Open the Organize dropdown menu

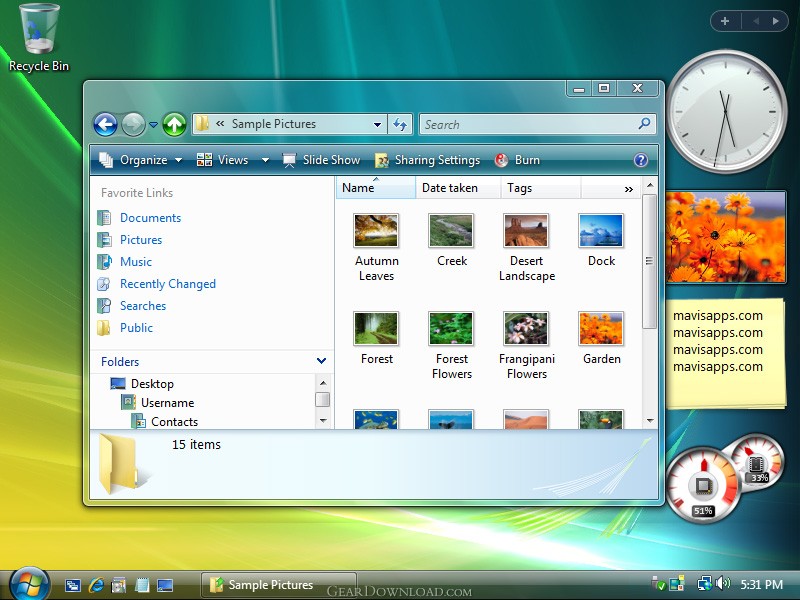(x=142, y=160)
